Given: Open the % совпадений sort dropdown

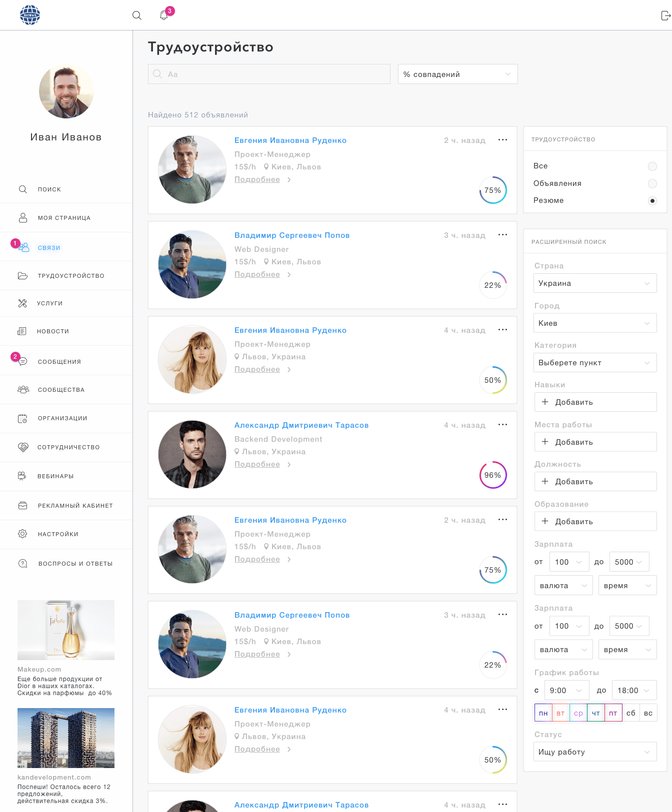Looking at the screenshot, I should click(457, 74).
